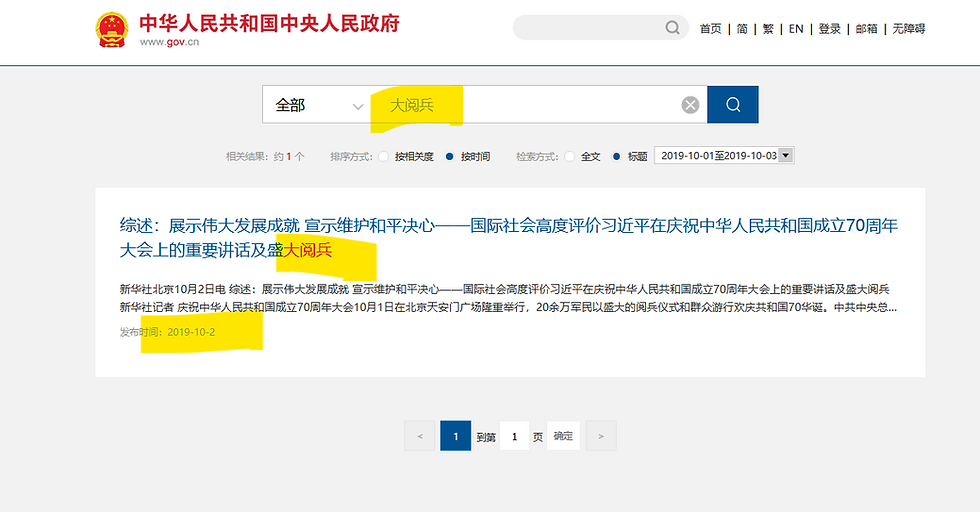Clear the search query with the X icon
Screen dimensions: 980x512
(x=690, y=105)
